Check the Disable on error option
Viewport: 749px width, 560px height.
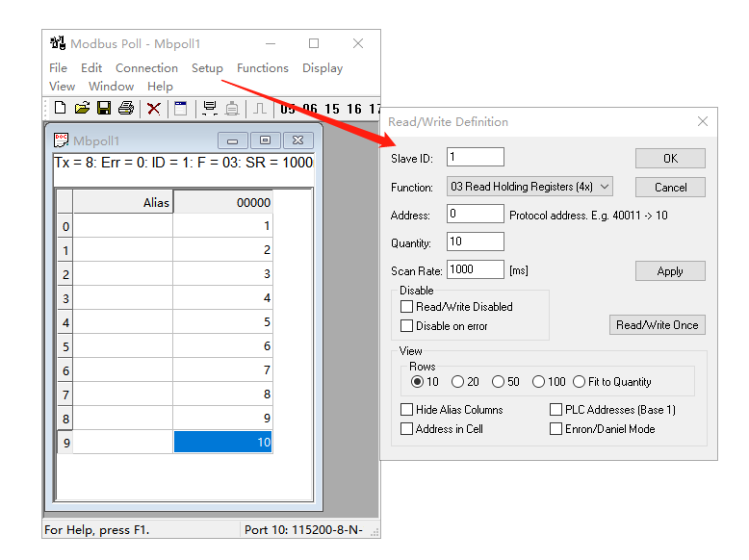click(x=406, y=326)
